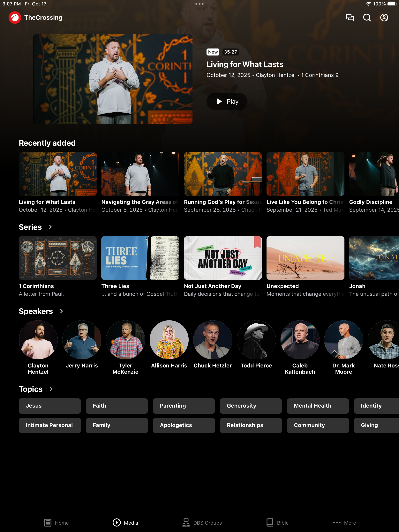Open Todd Pierce speaker avatar

click(x=256, y=340)
